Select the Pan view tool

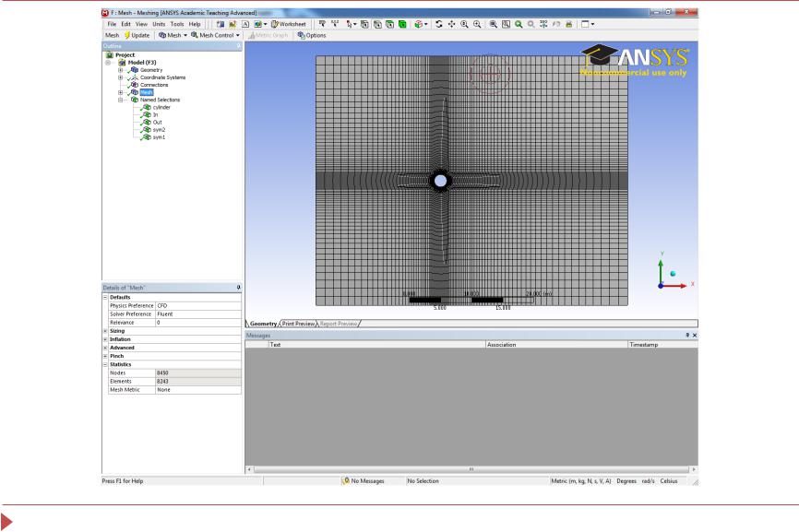pos(451,24)
